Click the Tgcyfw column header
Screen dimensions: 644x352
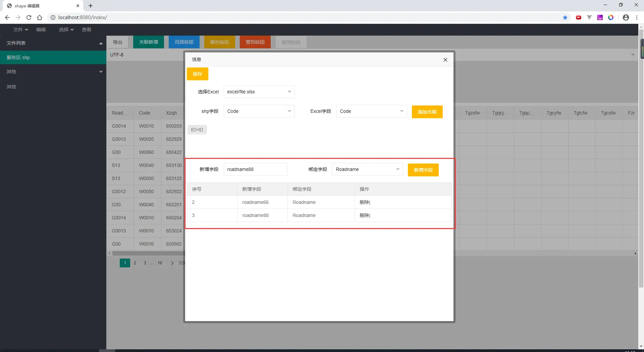tap(554, 113)
